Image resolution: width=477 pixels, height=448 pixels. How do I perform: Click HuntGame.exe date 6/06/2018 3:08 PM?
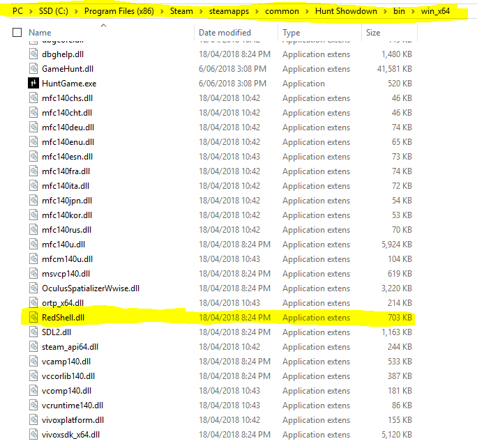pyautogui.click(x=232, y=84)
